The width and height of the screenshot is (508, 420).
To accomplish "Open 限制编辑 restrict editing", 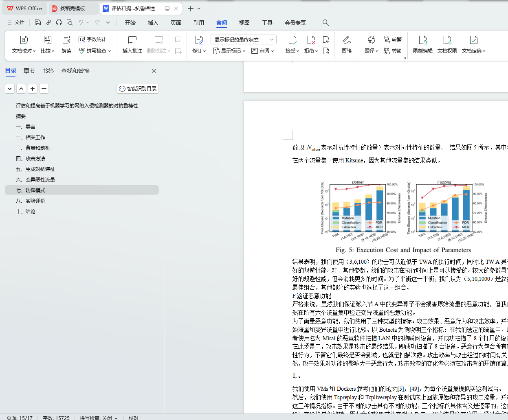I will click(423, 45).
